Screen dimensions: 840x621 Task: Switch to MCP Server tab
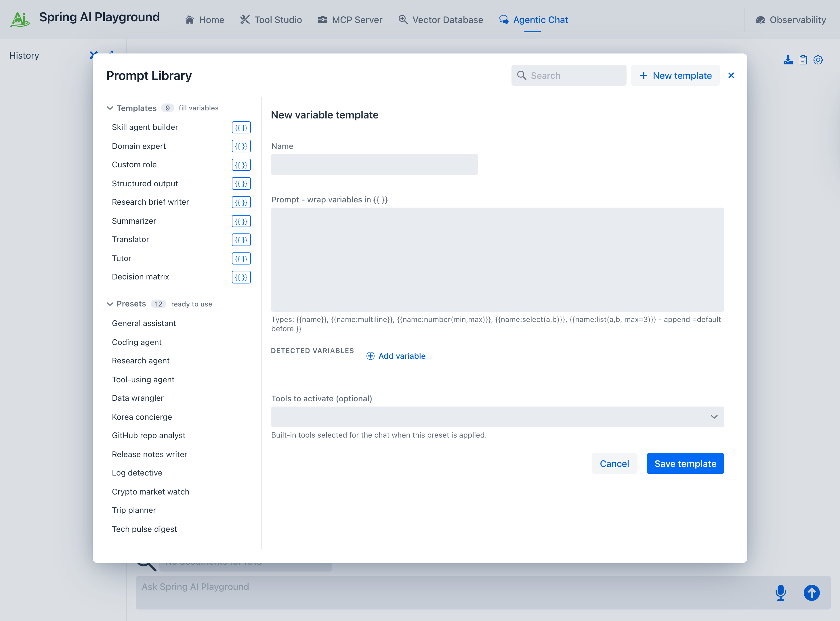tap(350, 20)
